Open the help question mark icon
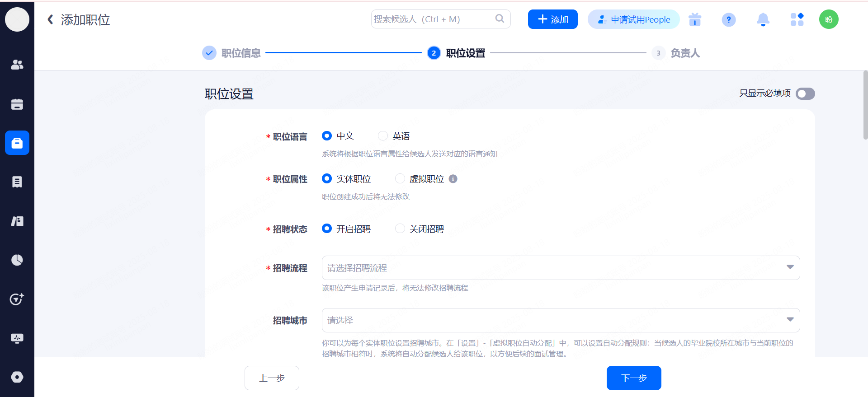The image size is (868, 397). click(x=728, y=19)
